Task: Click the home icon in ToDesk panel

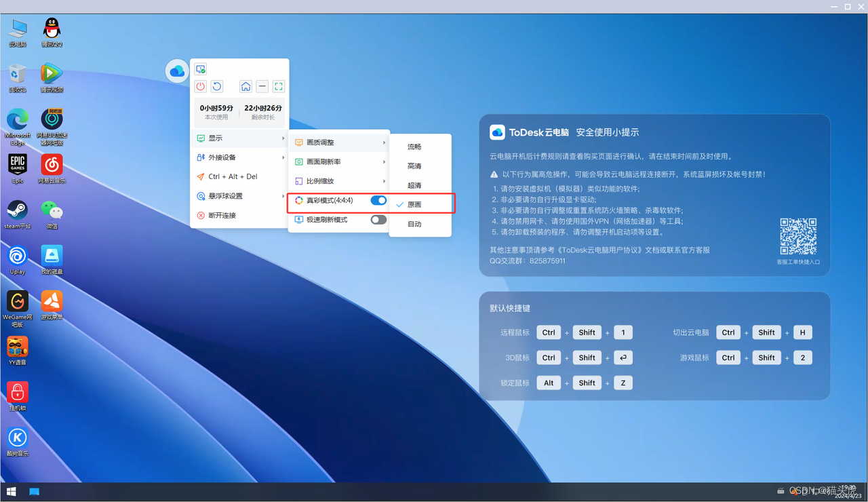Action: (x=246, y=86)
